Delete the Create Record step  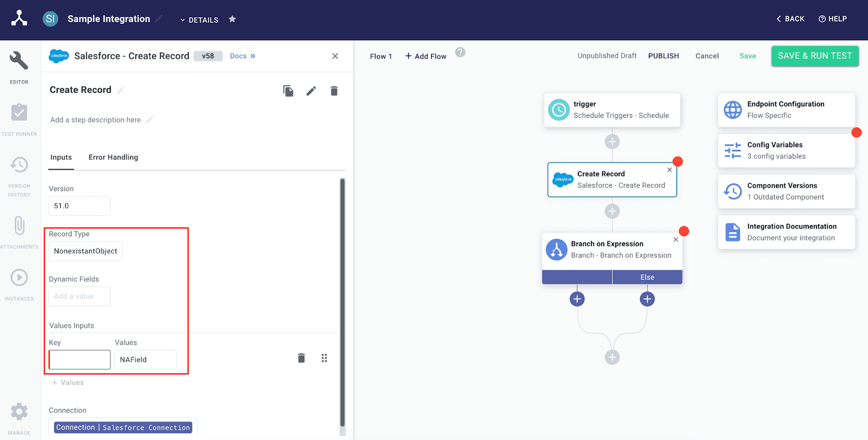click(x=334, y=91)
